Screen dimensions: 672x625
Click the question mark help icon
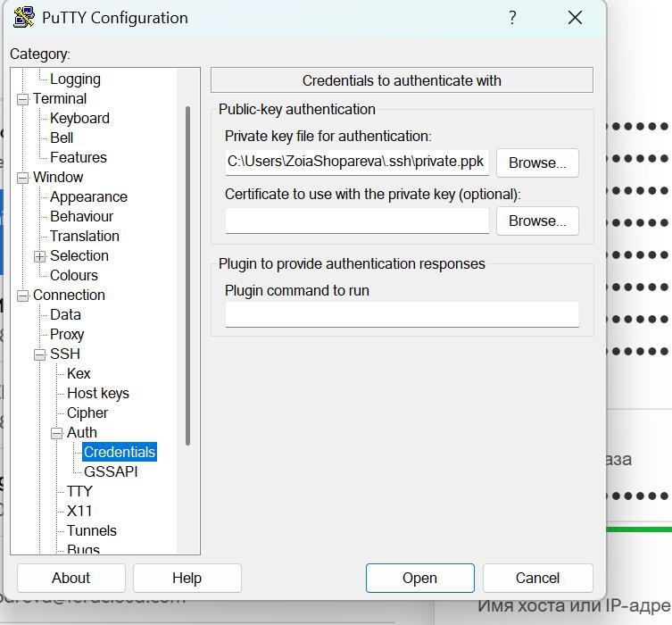tap(512, 18)
